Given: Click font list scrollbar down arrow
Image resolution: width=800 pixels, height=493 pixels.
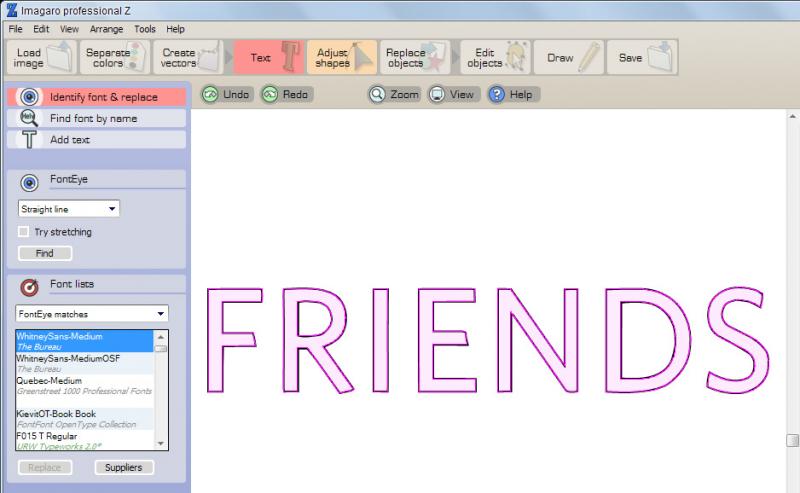Looking at the screenshot, I should coord(161,443).
